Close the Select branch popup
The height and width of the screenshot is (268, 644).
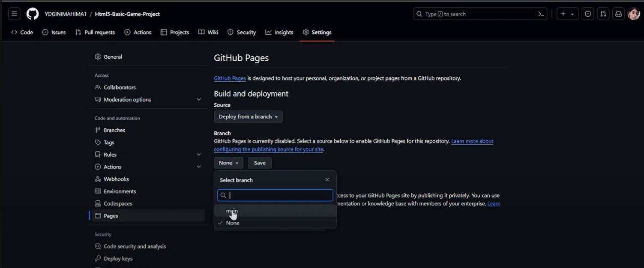point(327,180)
